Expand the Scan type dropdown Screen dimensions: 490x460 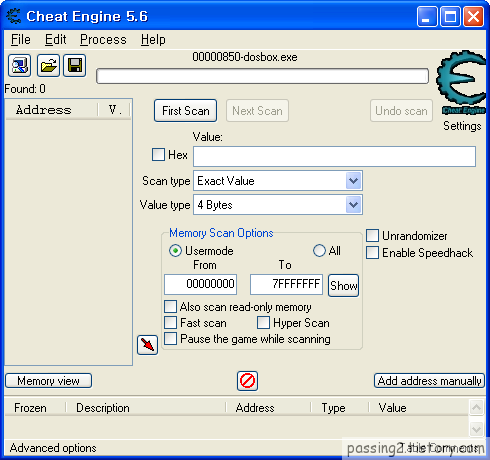coord(353,181)
